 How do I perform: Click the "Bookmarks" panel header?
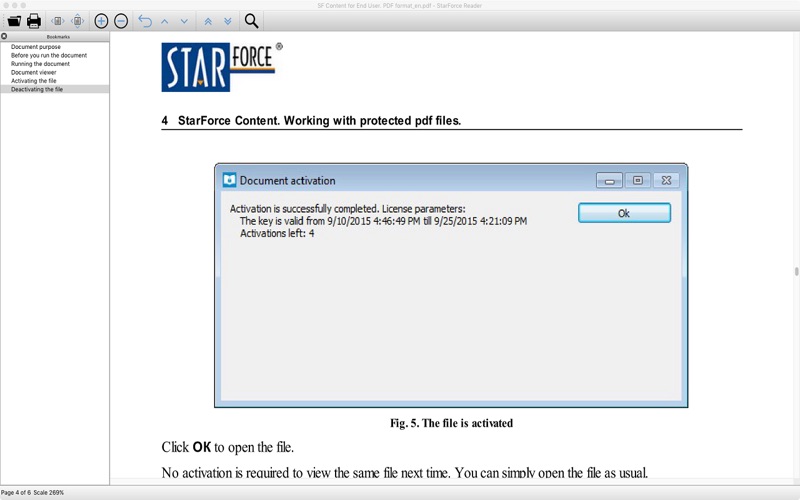click(58, 37)
